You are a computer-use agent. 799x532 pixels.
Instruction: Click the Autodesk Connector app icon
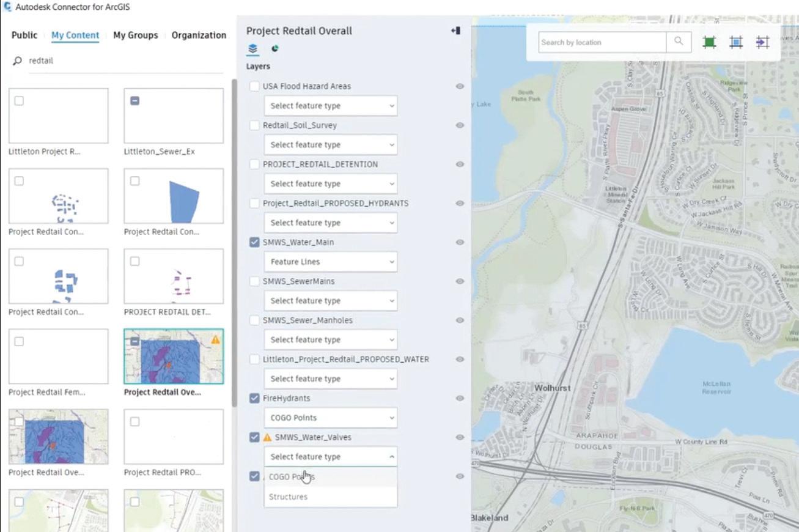click(x=7, y=7)
